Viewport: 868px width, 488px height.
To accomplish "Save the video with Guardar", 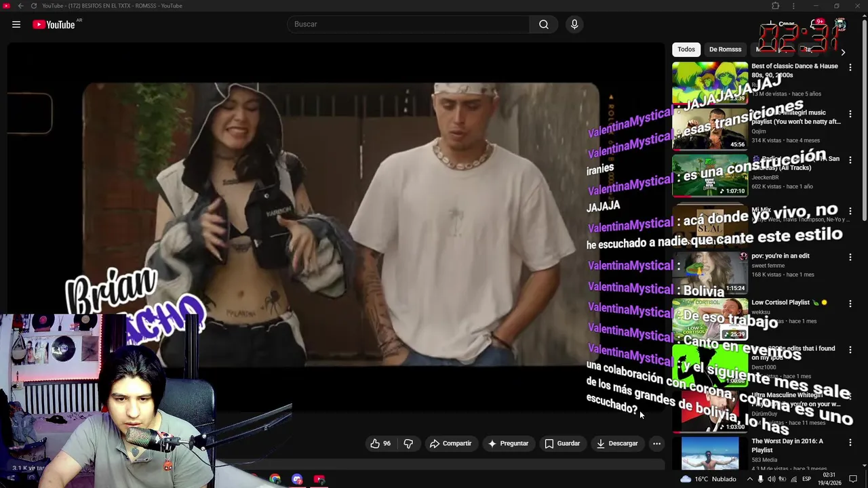I will coord(562,443).
